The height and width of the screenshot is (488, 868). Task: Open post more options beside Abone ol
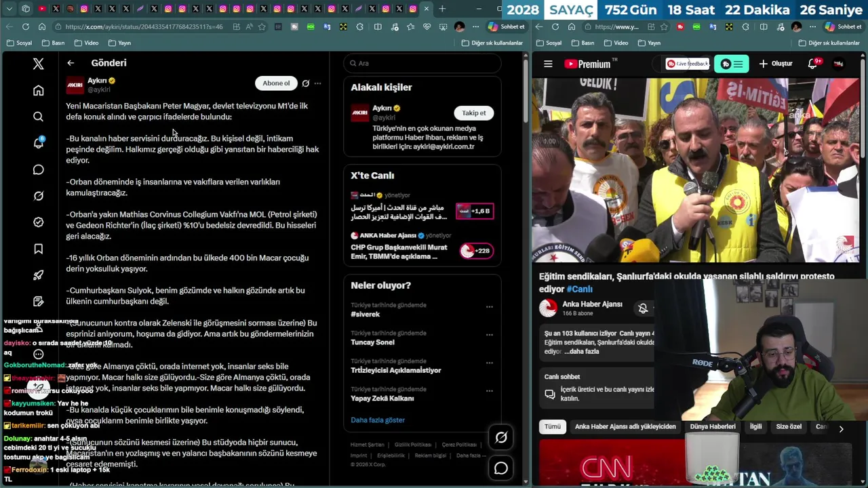[x=317, y=83]
